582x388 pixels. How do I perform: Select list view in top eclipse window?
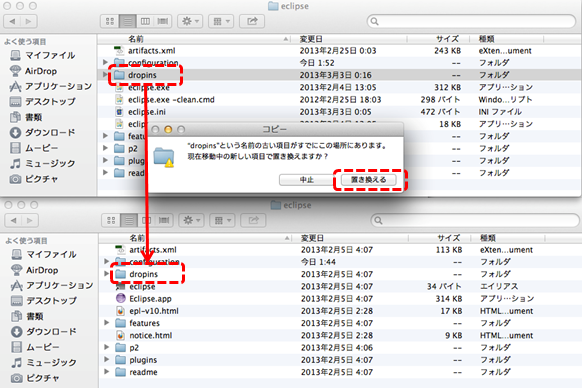click(x=128, y=21)
